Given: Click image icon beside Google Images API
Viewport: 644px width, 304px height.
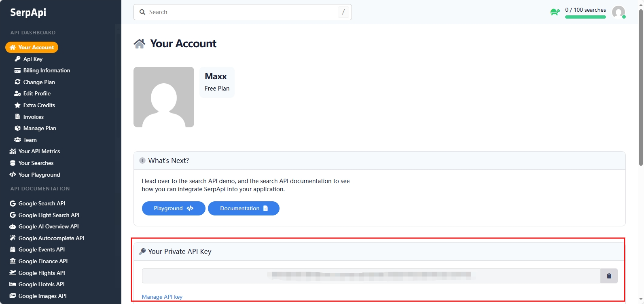Looking at the screenshot, I should [x=13, y=296].
